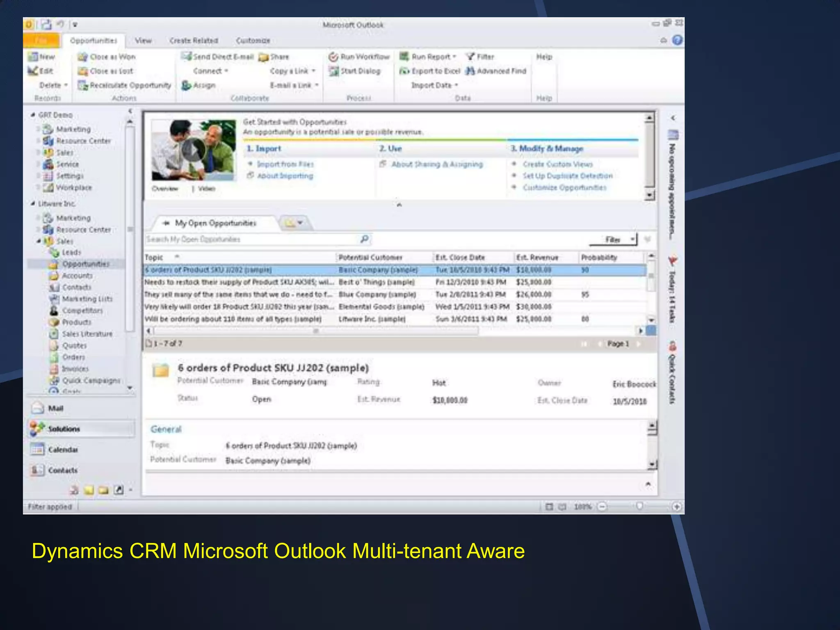840x630 pixels.
Task: Click the Outlook help question mark icon
Action: [678, 40]
